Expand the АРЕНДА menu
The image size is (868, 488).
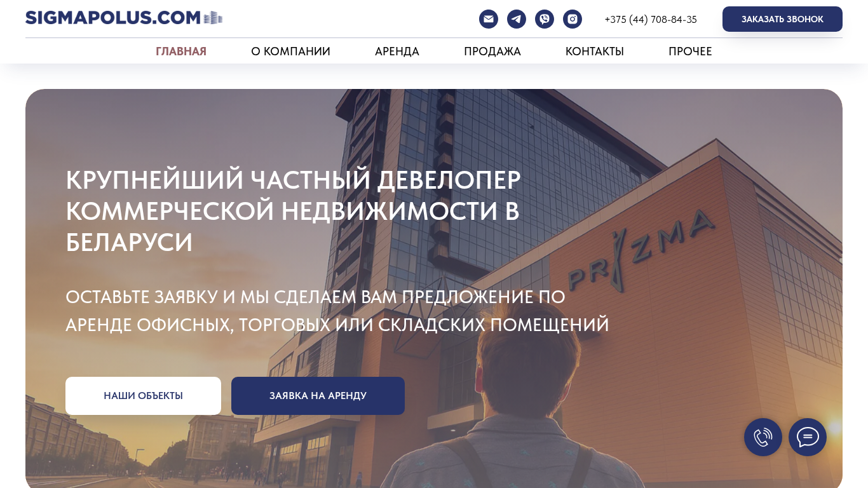coord(397,51)
